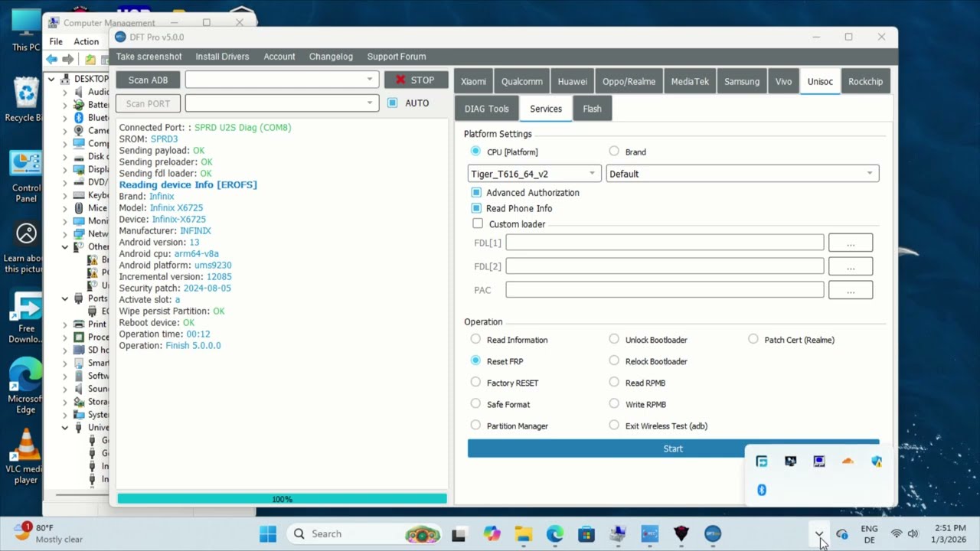
Task: Select Safe Format operation
Action: 476,403
